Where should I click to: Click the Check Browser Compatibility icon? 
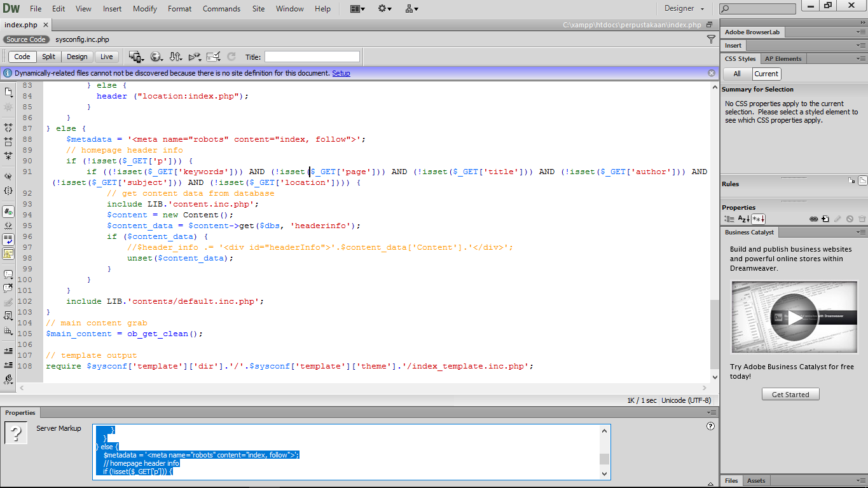(x=213, y=56)
